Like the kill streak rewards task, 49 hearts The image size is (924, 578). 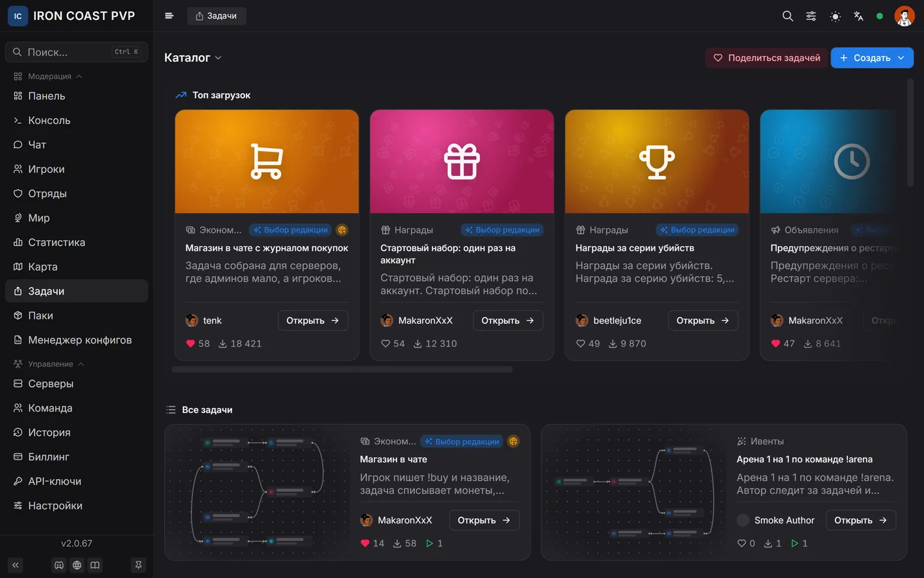580,344
